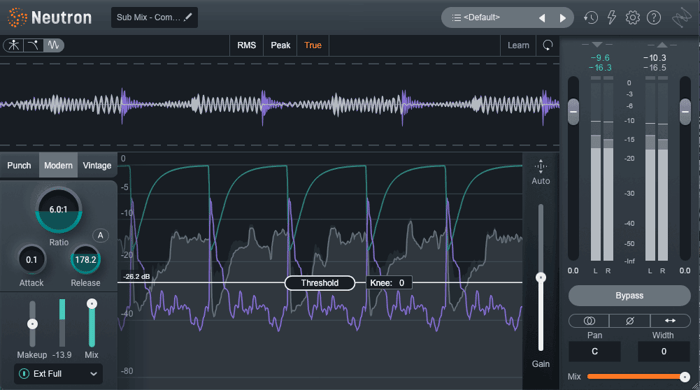Select True detection mode
The image size is (700, 390).
click(x=312, y=45)
